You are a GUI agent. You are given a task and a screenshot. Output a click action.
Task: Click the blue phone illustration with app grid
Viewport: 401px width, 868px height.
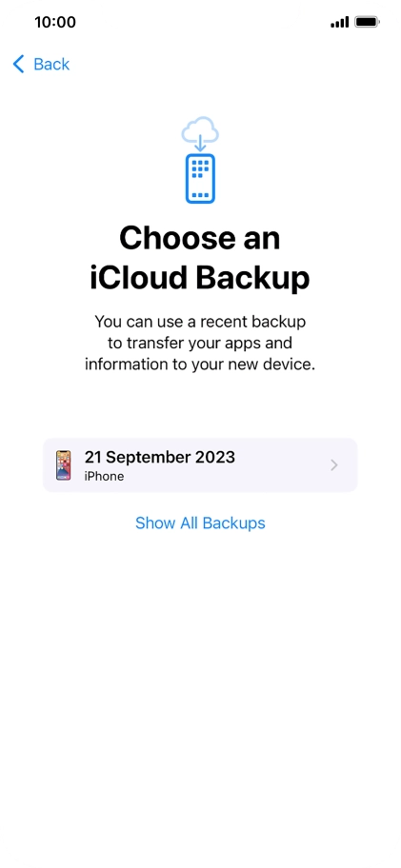click(x=200, y=178)
